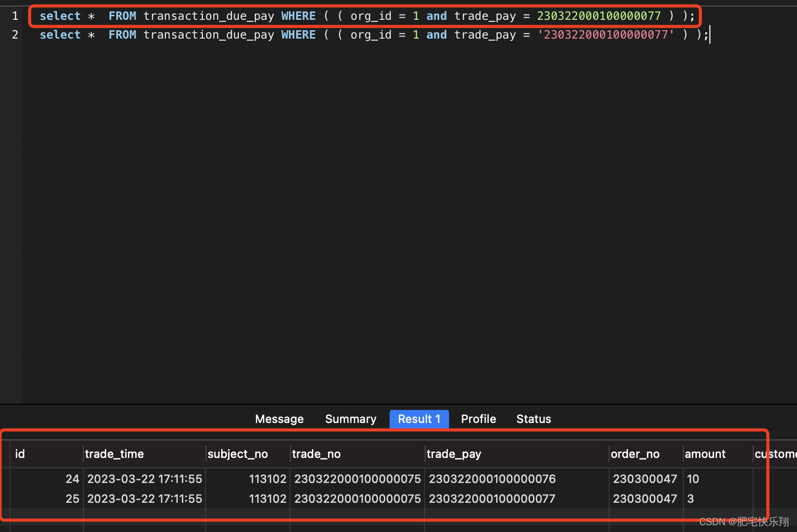797x532 pixels.
Task: Click the 'select' keyword on line 2
Action: 61,35
